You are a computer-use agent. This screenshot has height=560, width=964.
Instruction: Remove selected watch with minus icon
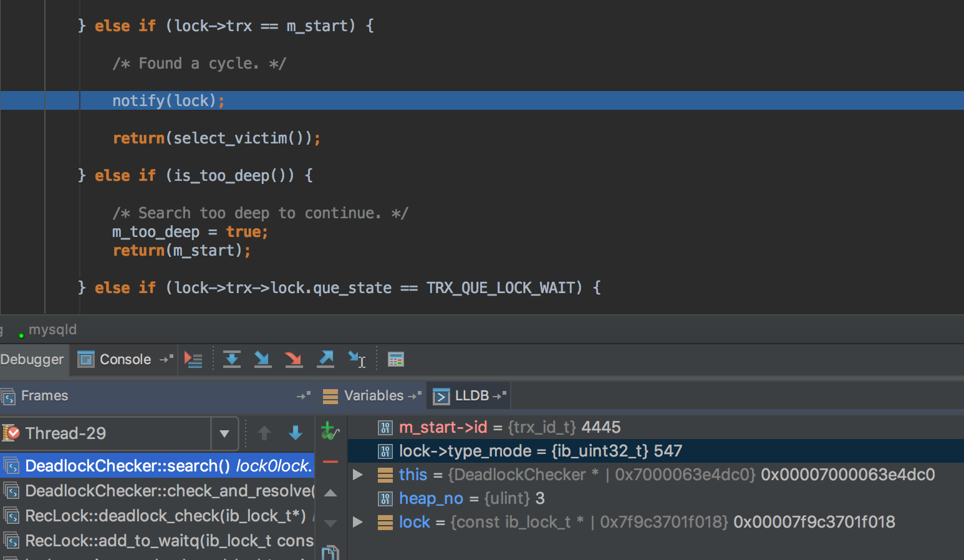click(330, 461)
